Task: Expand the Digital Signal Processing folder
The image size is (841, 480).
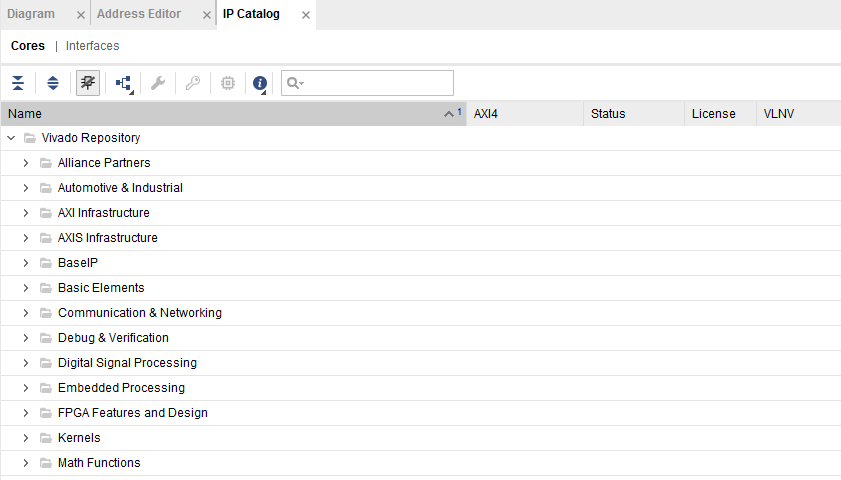Action: [x=26, y=363]
